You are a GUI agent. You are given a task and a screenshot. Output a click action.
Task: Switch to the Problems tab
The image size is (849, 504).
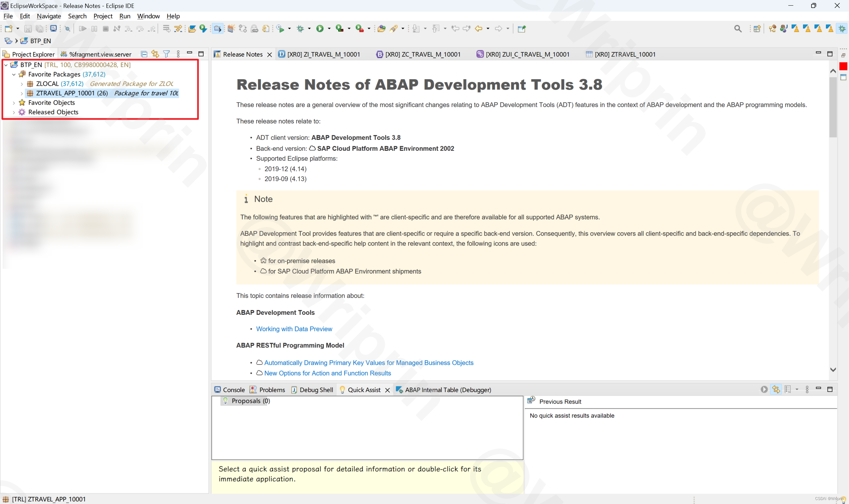point(267,390)
